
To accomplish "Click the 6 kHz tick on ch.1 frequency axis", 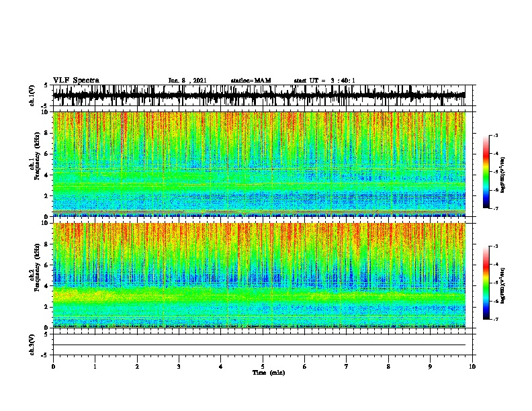I will coord(47,154).
